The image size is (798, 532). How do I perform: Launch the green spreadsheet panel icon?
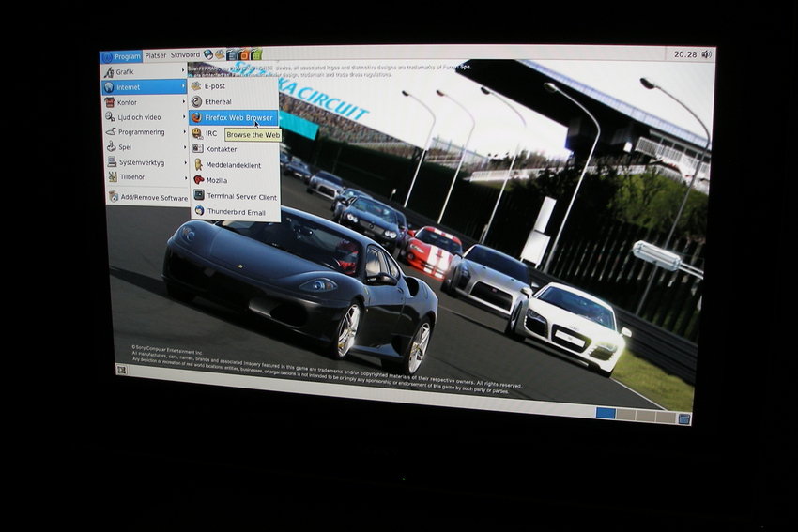pos(256,53)
